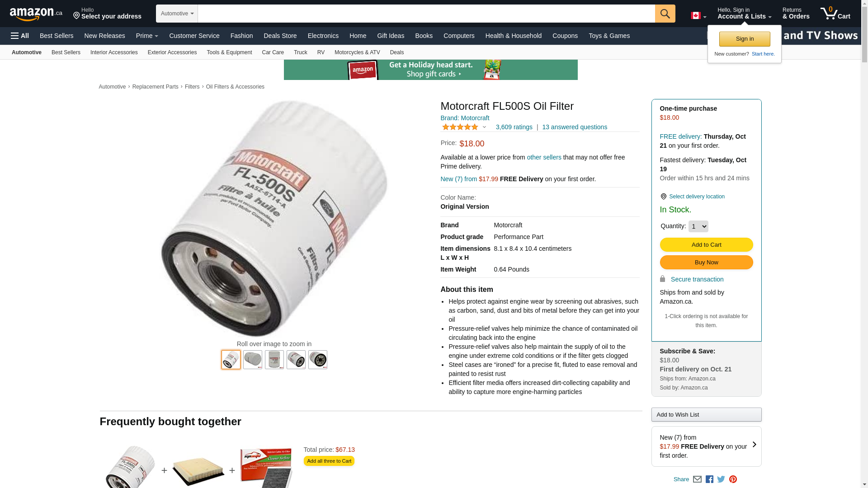Screen dimensions: 868x488
Task: Click the Buy Now button
Action: point(706,263)
